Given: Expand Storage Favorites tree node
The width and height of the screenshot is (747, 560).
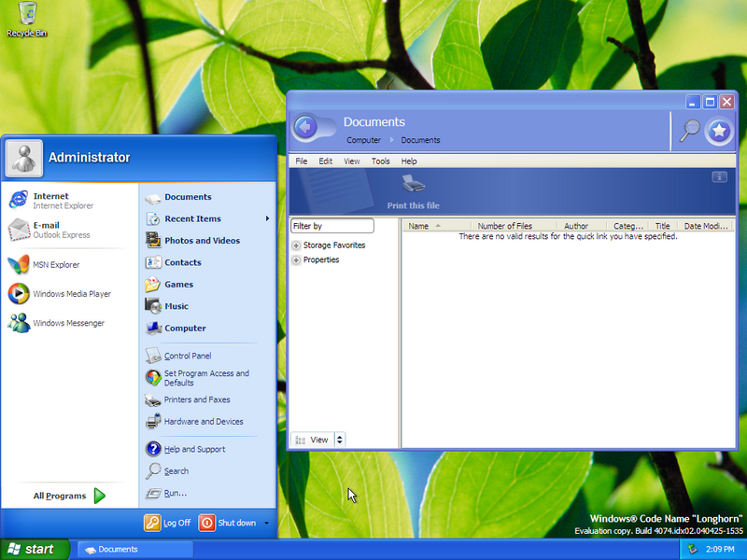Looking at the screenshot, I should click(x=296, y=245).
